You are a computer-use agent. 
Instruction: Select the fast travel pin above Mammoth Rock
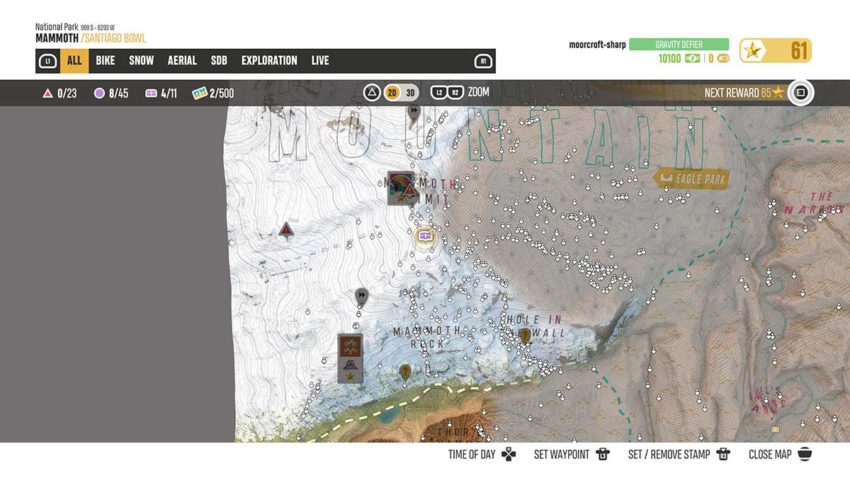pos(362,296)
